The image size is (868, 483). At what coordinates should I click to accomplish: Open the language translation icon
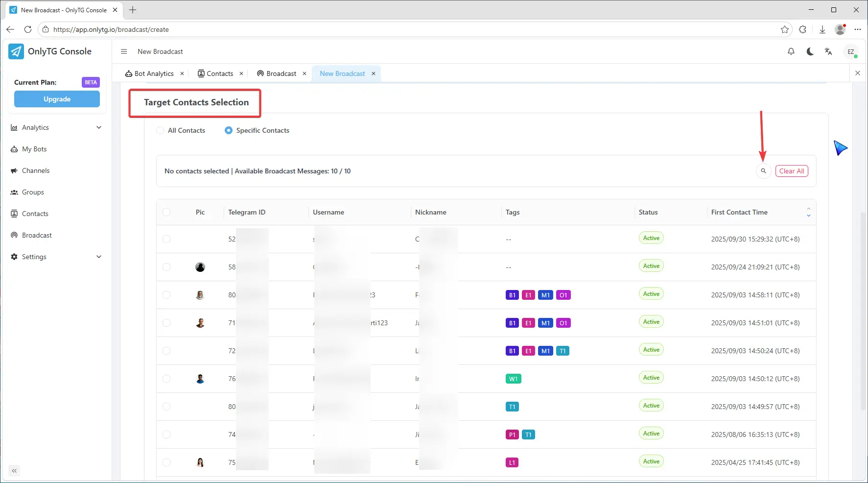[x=828, y=51]
